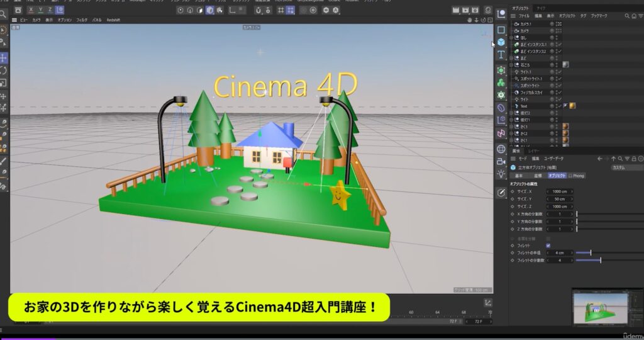The width and height of the screenshot is (644, 340).
Task: Select the Move tool in left toolbar
Action: (3, 58)
